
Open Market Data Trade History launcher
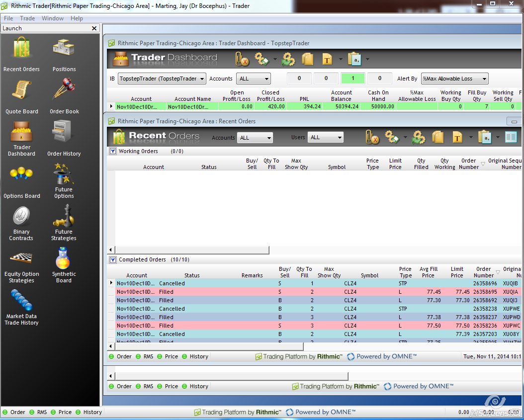21,308
